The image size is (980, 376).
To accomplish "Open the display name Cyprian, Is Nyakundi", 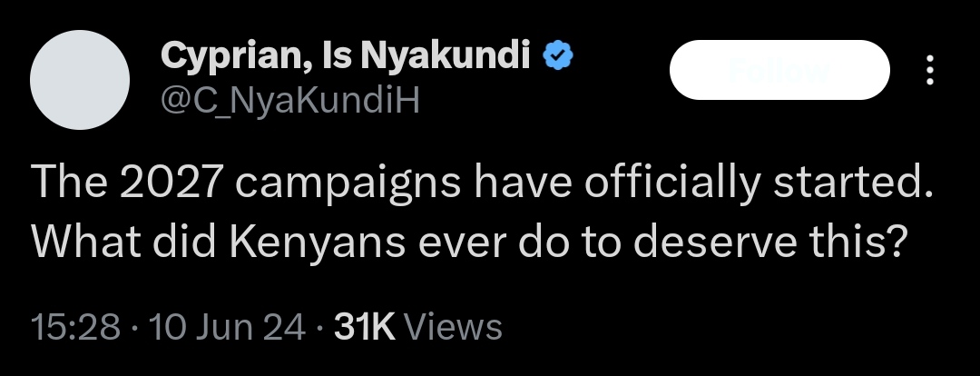I will (346, 55).
